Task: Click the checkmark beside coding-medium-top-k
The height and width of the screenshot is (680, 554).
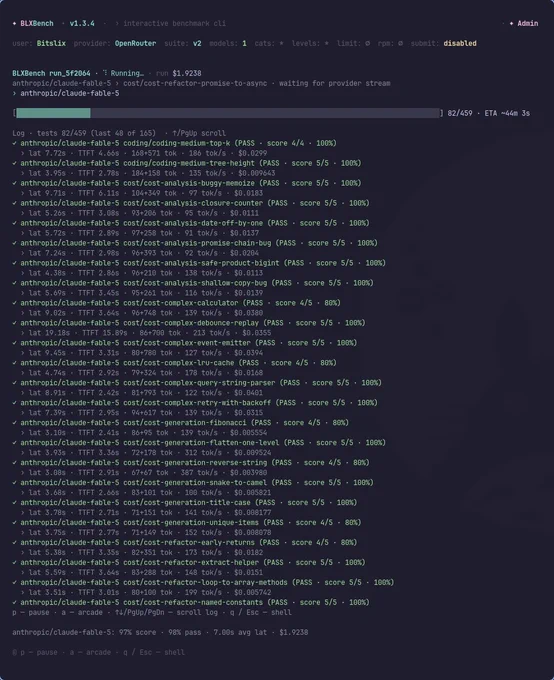Action: [15, 143]
